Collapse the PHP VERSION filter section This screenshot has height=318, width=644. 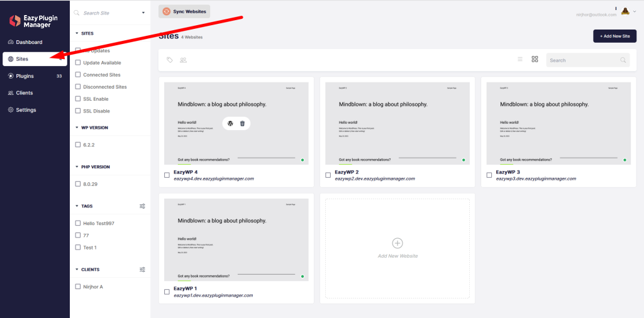point(77,167)
